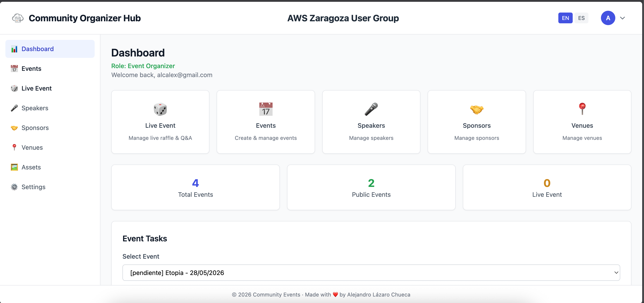This screenshot has width=644, height=303.
Task: Click the Venues pin icon in sidebar
Action: tap(14, 148)
